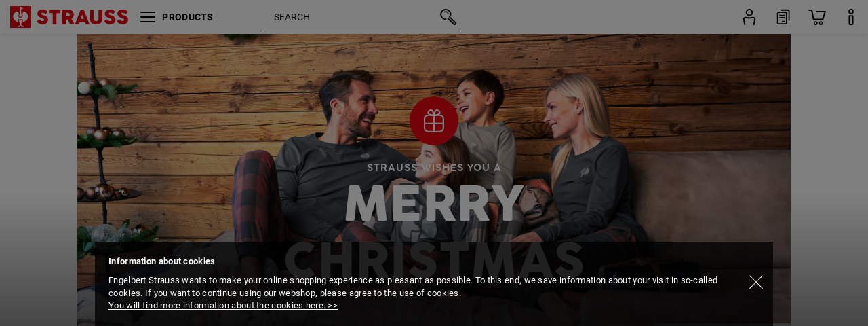Viewport: 868px width, 326px height.
Task: Click the ornament stand in banner photo
Action: [103, 163]
